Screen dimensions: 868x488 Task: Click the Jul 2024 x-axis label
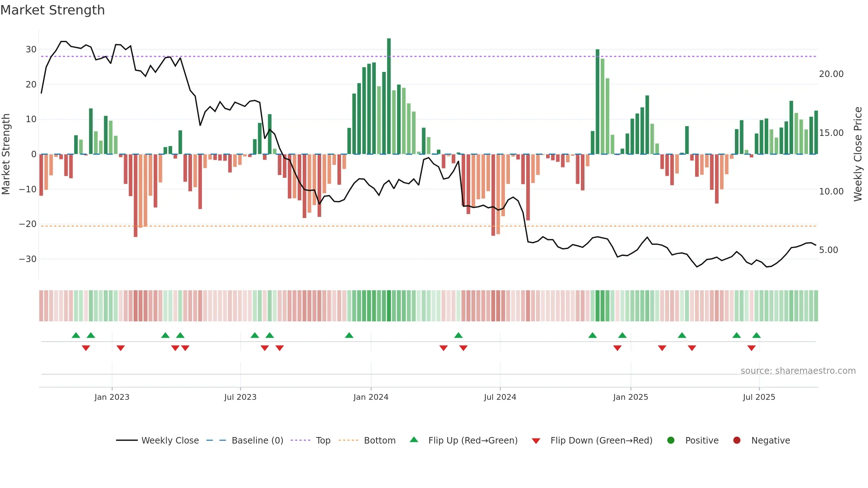point(500,397)
